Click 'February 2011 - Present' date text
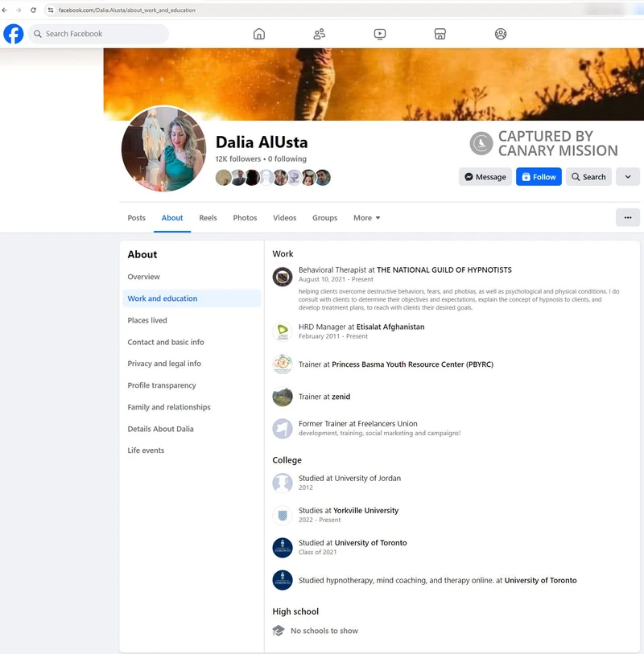644x654 pixels. pos(333,336)
